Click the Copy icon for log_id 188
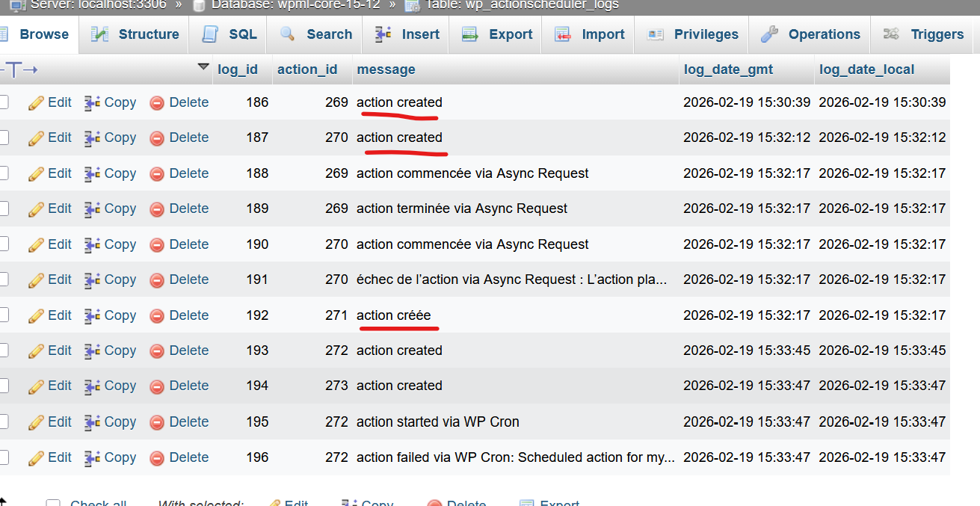This screenshot has width=980, height=506. pos(92,173)
